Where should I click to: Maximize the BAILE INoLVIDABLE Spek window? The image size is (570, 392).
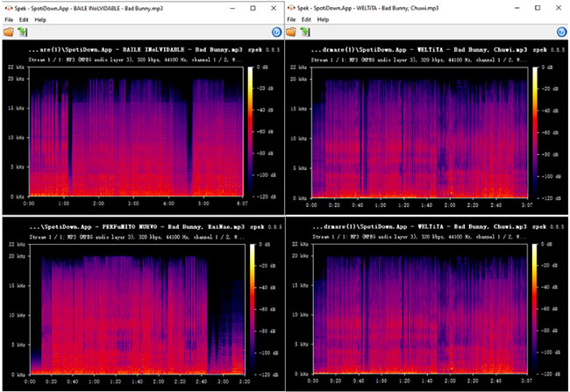pos(253,8)
